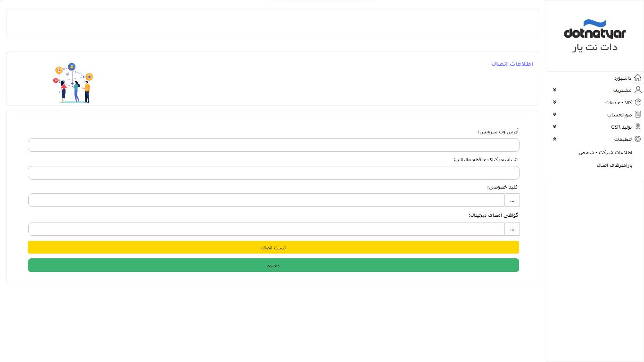644x362 pixels.
Task: Expand the کالا - خدمات menu chevron
Action: click(x=554, y=102)
